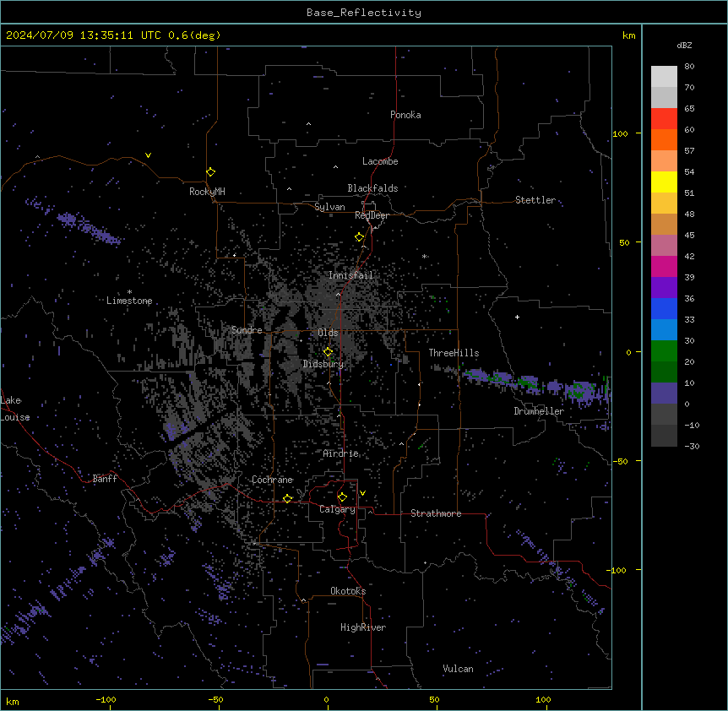Click the yellow diamond marker above RockyMH

click(x=210, y=172)
